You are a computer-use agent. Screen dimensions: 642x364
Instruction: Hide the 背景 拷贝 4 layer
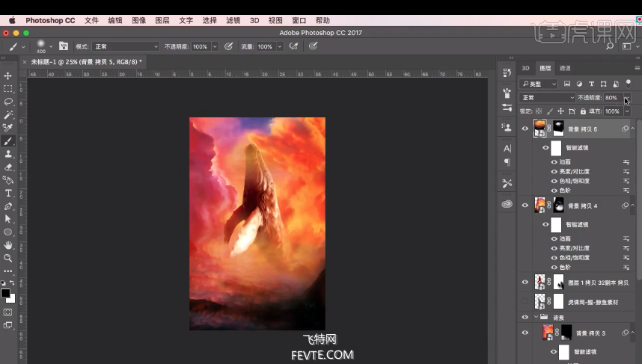[525, 206]
